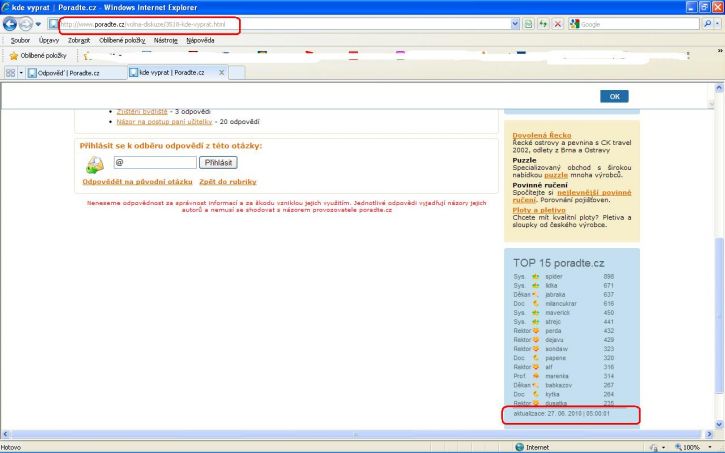The image size is (725, 453).
Task: Show more favorites bar items via double chevron
Action: [720, 50]
